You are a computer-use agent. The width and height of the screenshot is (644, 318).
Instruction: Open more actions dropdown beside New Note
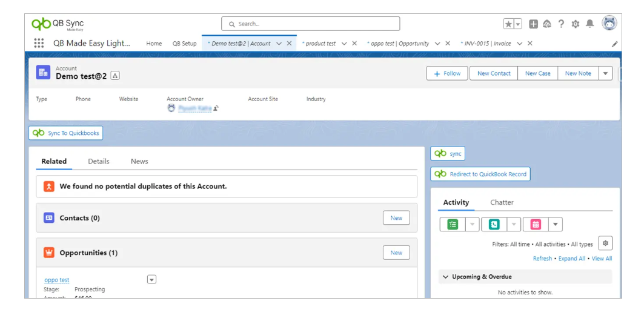[605, 73]
